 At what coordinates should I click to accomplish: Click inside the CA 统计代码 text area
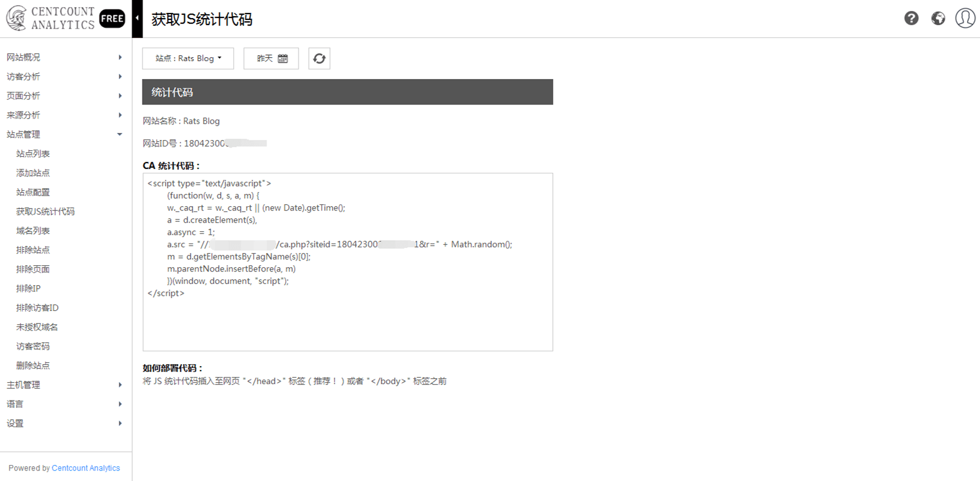347,262
